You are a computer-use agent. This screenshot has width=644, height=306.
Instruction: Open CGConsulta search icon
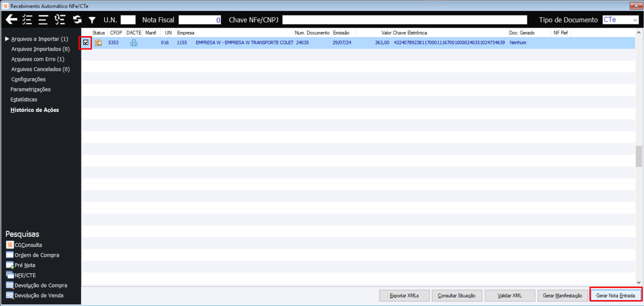tap(10, 245)
